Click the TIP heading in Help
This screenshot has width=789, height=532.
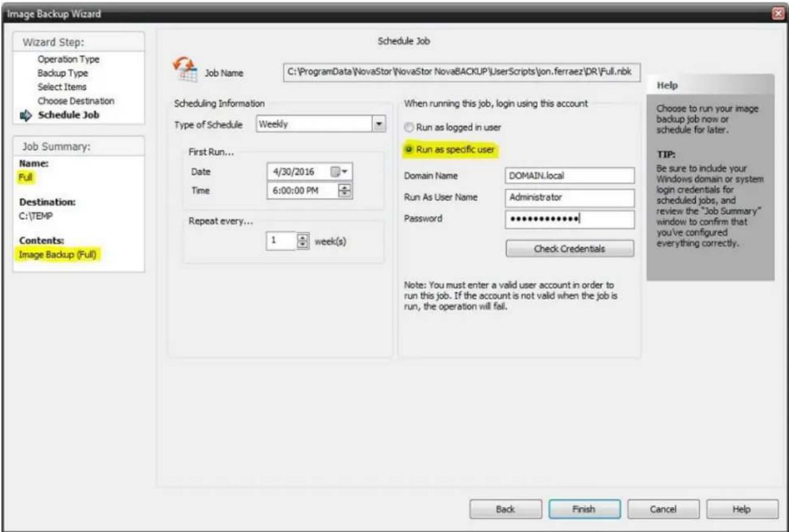click(x=665, y=154)
